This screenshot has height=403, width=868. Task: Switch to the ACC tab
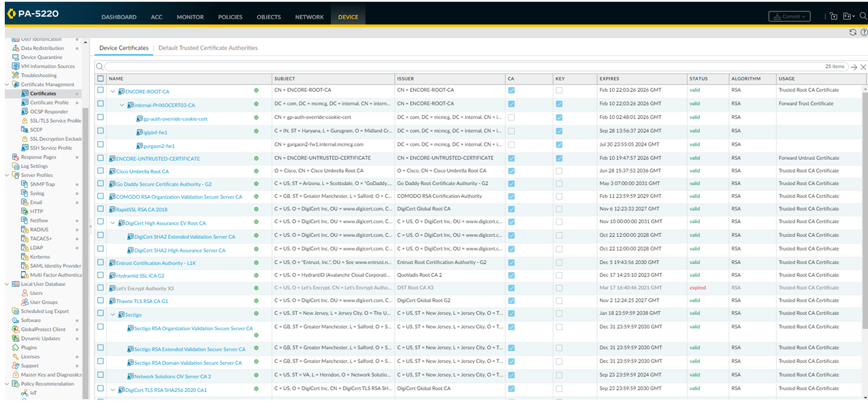[156, 17]
